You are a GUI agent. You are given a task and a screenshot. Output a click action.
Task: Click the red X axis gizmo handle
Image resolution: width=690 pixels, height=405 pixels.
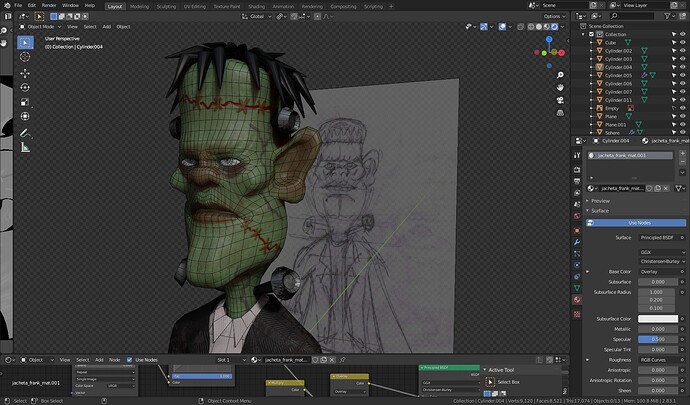(562, 53)
